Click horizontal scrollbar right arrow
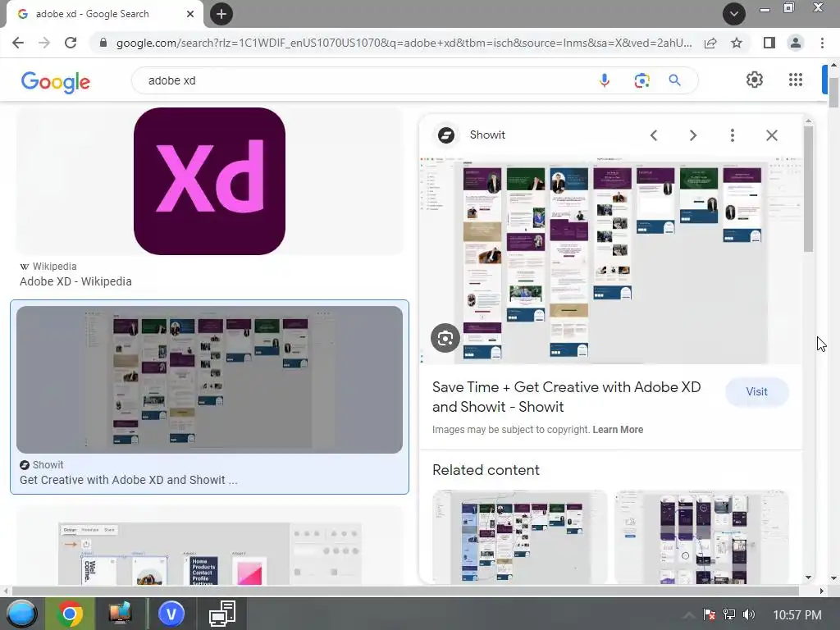 822,591
